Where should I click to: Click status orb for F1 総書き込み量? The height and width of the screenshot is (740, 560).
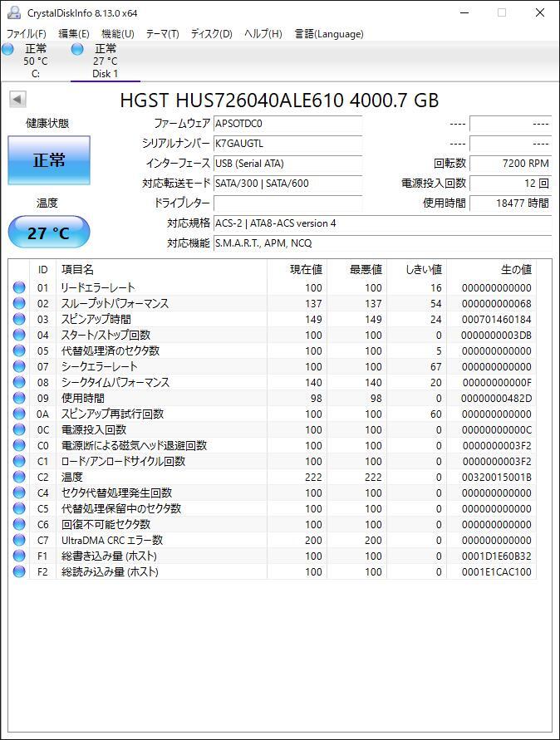(19, 556)
